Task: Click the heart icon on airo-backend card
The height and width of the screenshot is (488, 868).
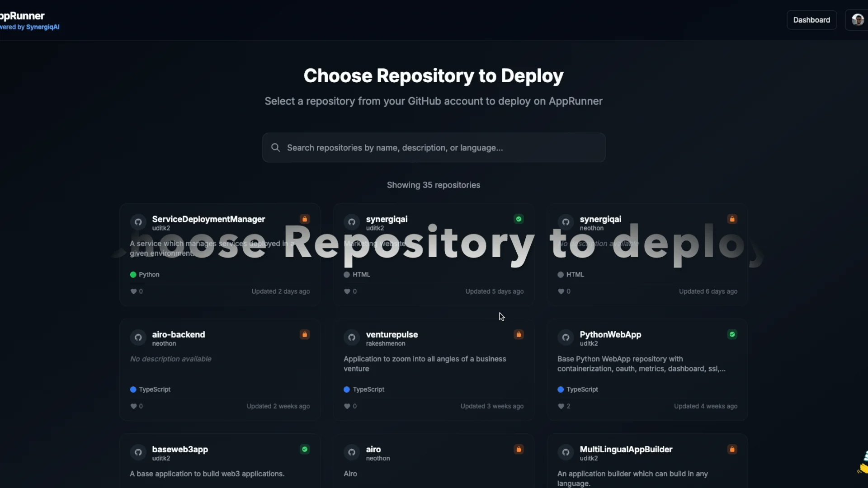Action: 133,406
